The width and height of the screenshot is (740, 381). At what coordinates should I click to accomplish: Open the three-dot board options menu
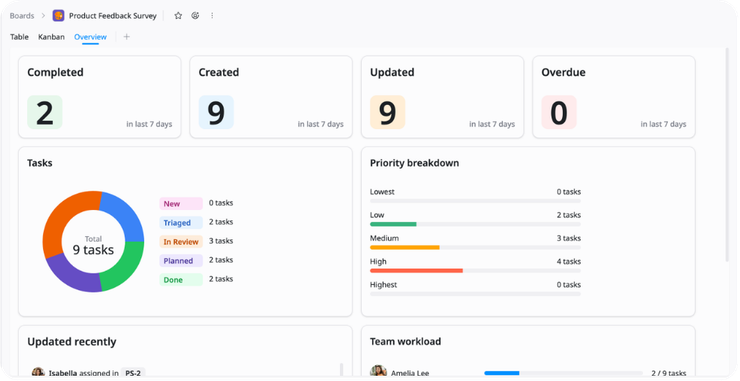tap(212, 16)
